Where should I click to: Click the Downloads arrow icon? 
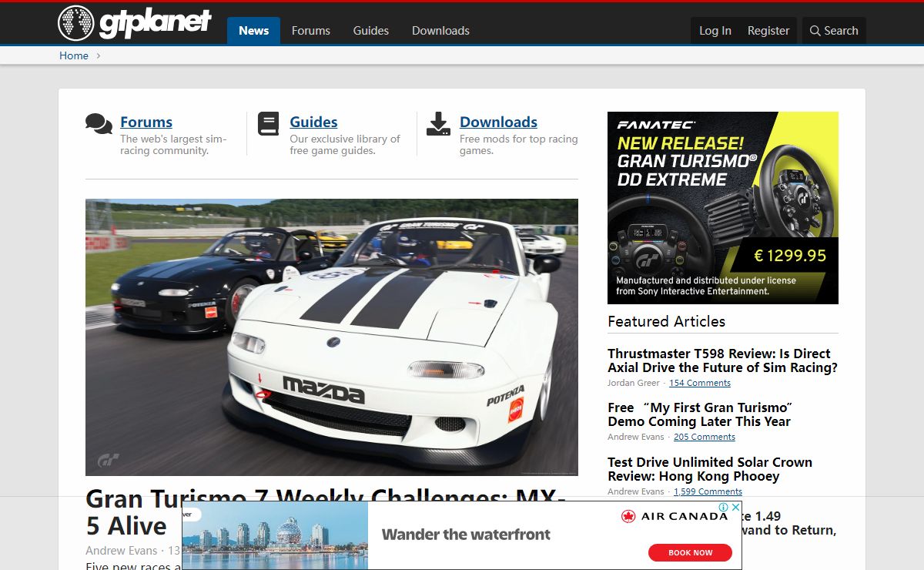[438, 124]
